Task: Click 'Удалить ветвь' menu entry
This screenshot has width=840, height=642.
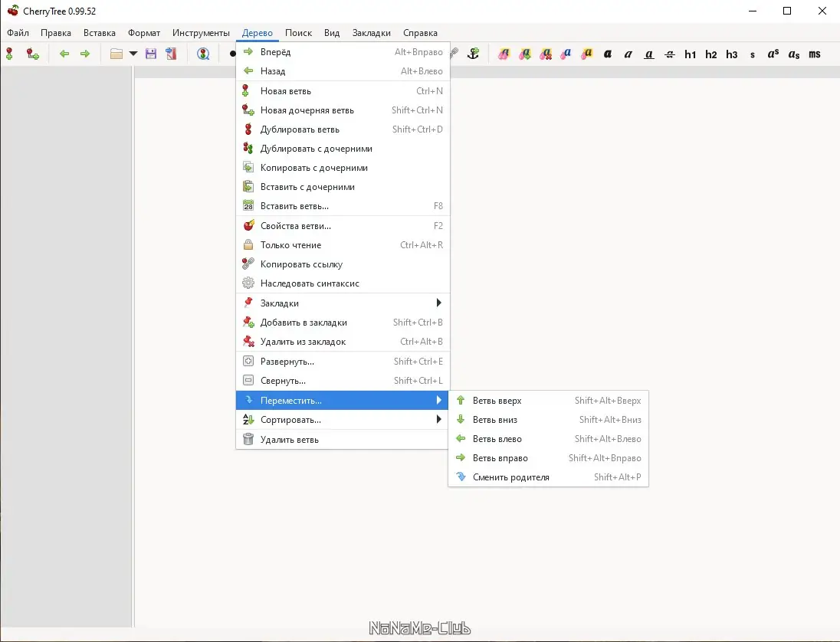Action: (343, 440)
